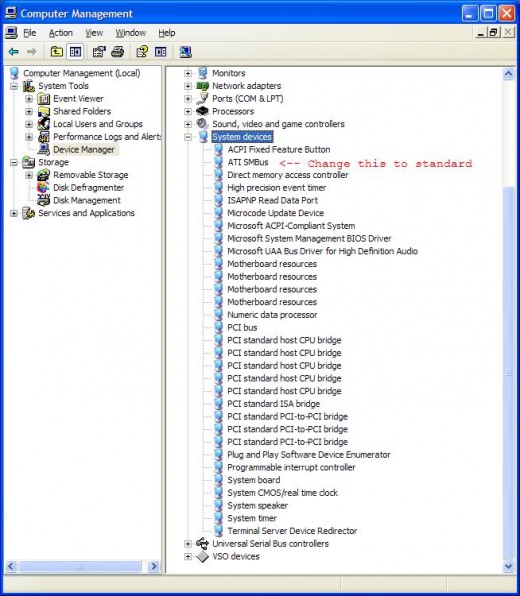520x596 pixels.
Task: Select High precision event timer
Action: pos(276,188)
